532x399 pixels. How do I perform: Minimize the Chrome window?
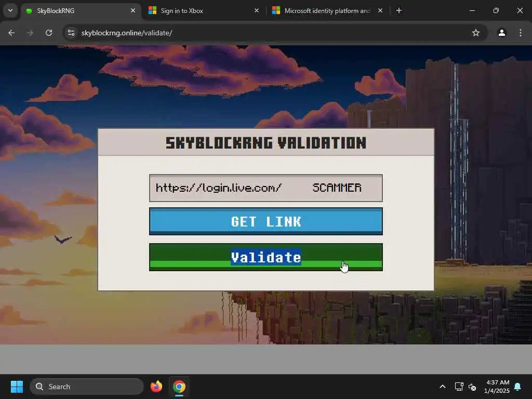pyautogui.click(x=472, y=10)
